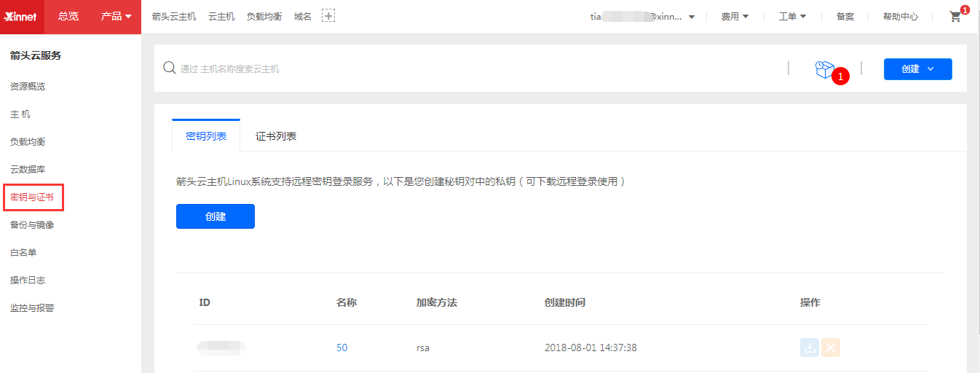Expand the 产品 dropdown menu
This screenshot has height=373, width=980.
(116, 16)
